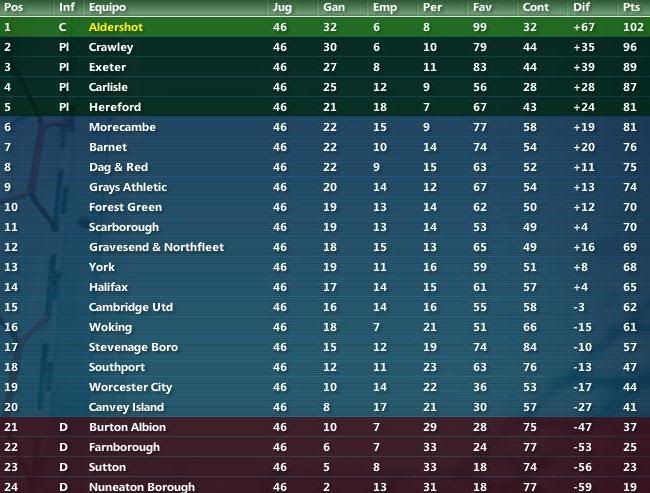Open Hereford club from the table
Image resolution: width=650 pixels, height=493 pixels.
pyautogui.click(x=115, y=107)
